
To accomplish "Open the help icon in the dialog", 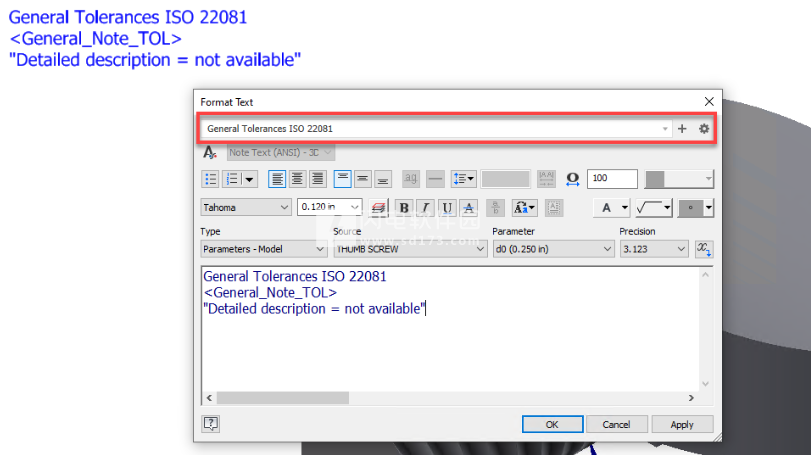I will click(211, 424).
